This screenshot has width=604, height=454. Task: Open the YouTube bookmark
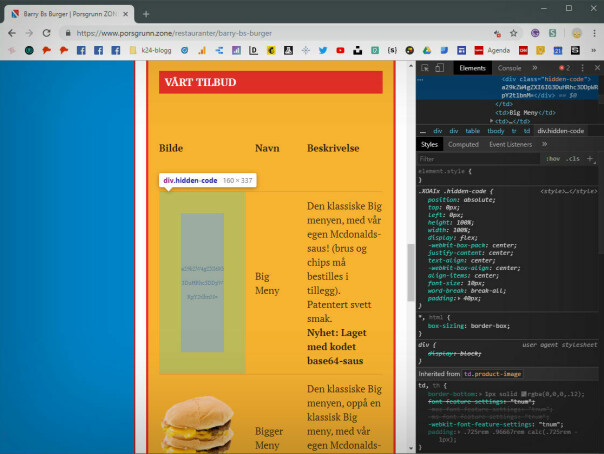pos(340,50)
